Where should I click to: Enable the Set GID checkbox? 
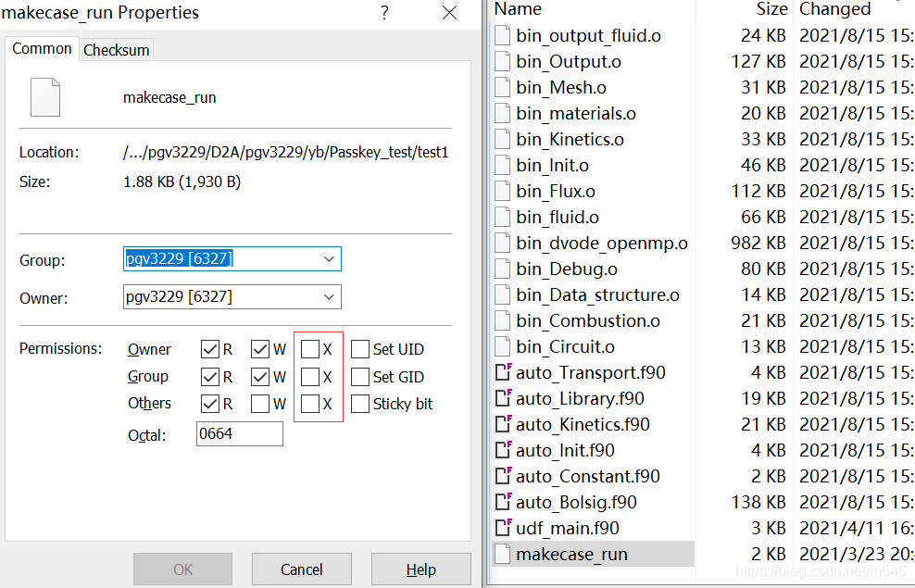[x=360, y=376]
